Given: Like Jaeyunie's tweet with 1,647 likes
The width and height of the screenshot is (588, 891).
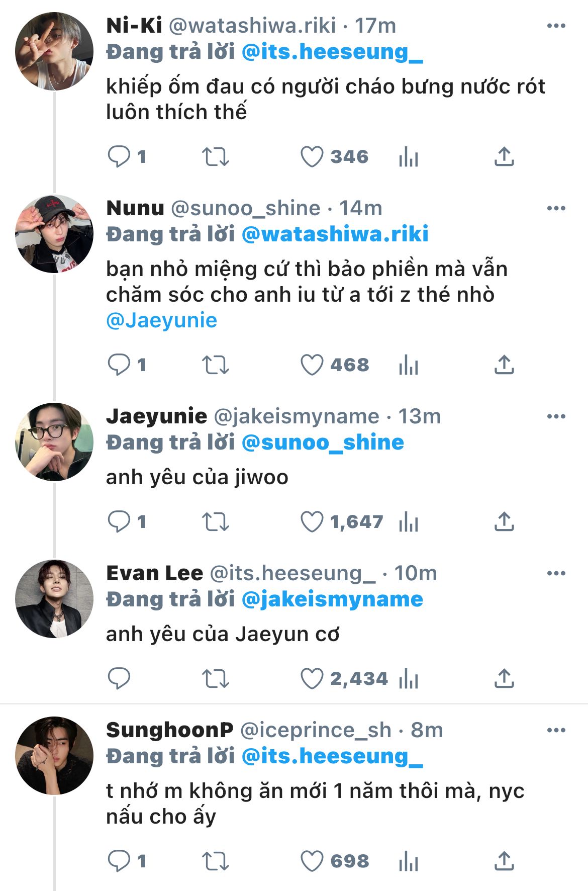Looking at the screenshot, I should point(312,521).
